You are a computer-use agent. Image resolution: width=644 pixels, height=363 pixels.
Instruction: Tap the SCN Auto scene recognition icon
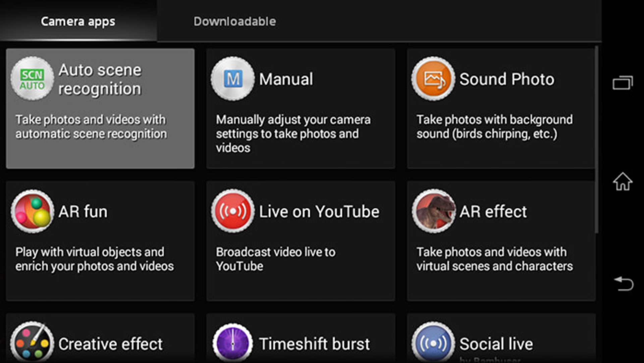pyautogui.click(x=32, y=79)
